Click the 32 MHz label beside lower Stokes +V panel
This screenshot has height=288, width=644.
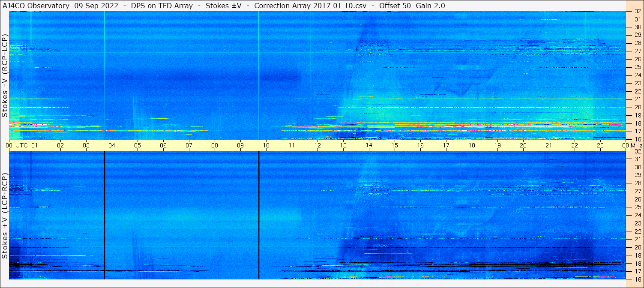(x=638, y=151)
